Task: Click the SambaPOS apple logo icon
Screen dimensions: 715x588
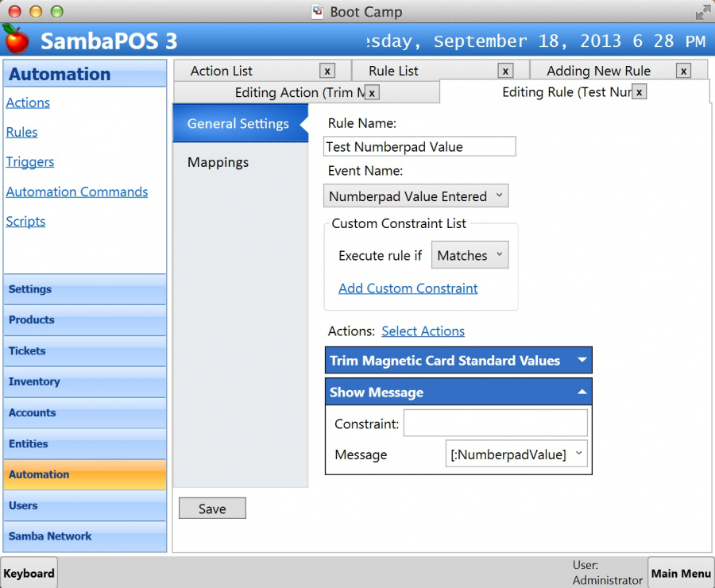Action: pos(16,38)
